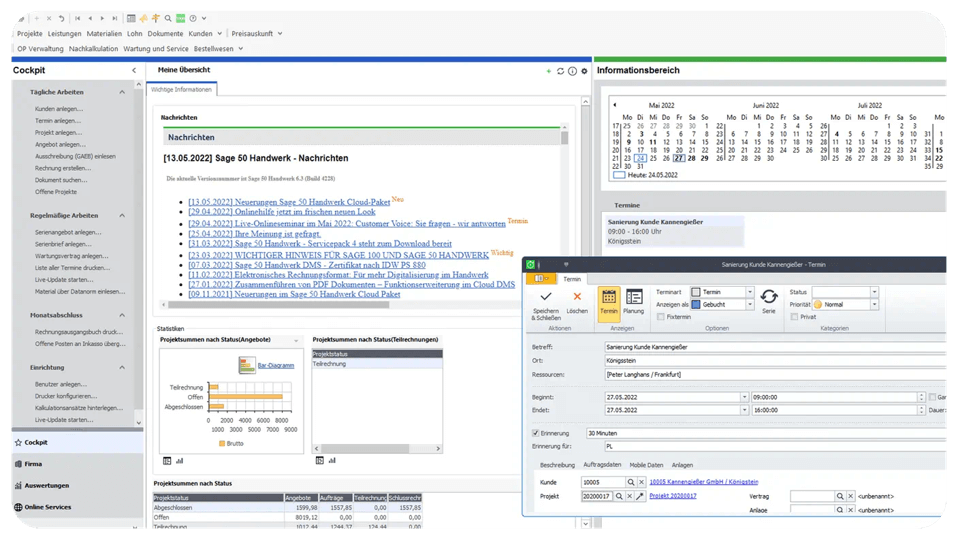Collapse the Tägliche Arbeiten section

tap(122, 92)
